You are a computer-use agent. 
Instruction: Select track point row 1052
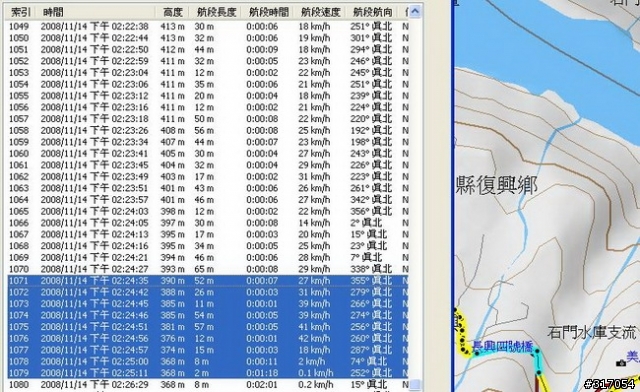[208, 61]
